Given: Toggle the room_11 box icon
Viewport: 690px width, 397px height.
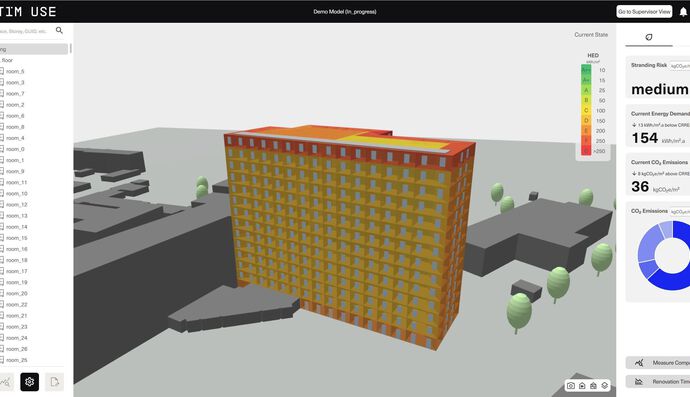Looking at the screenshot, I should point(2,182).
